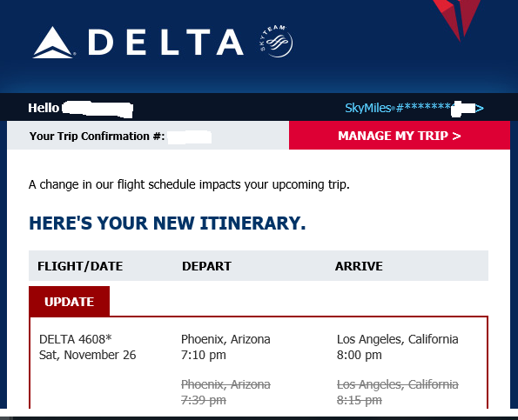This screenshot has width=518, height=420.
Task: Click the Delta triangle logo icon
Action: point(53,43)
